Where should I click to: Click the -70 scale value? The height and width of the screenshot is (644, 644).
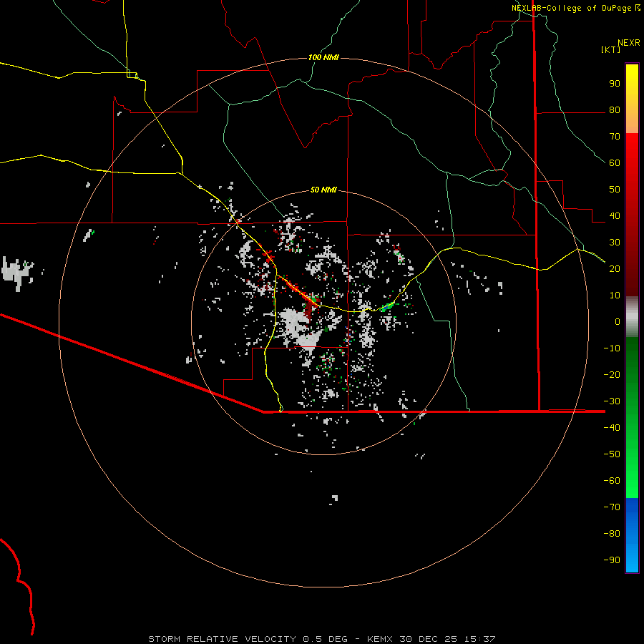(x=612, y=507)
